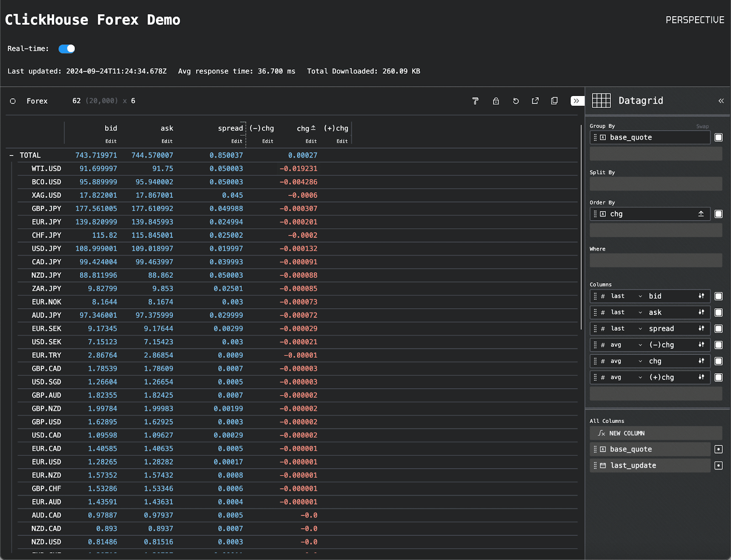Click the reset view icon
The width and height of the screenshot is (731, 560).
(x=516, y=101)
